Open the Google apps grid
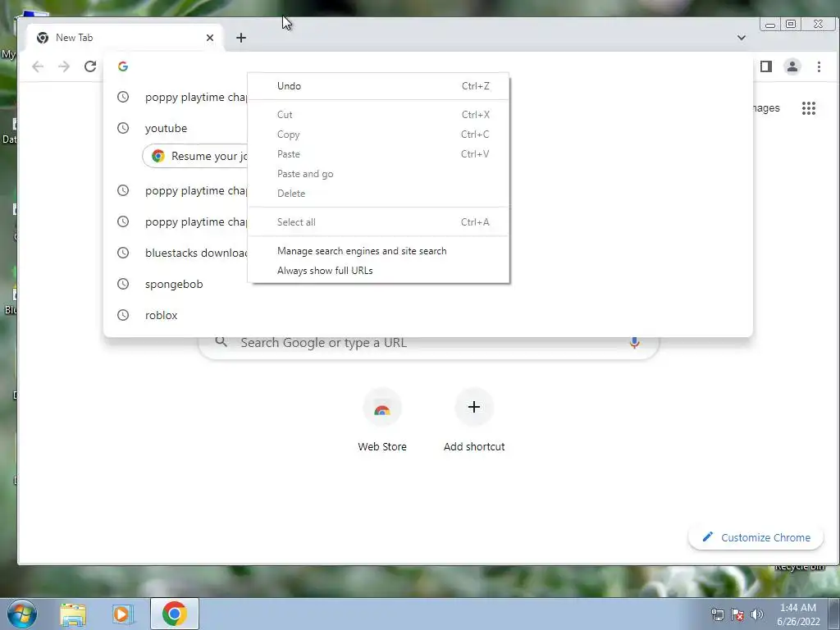The height and width of the screenshot is (630, 840). [x=808, y=108]
